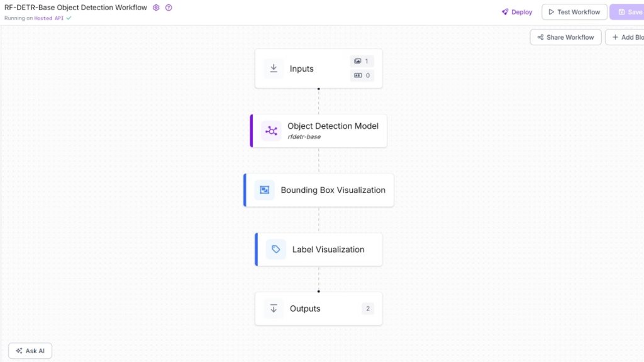This screenshot has width=644, height=362.
Task: Click the output arrow icon on Outputs block
Action: coord(274,308)
